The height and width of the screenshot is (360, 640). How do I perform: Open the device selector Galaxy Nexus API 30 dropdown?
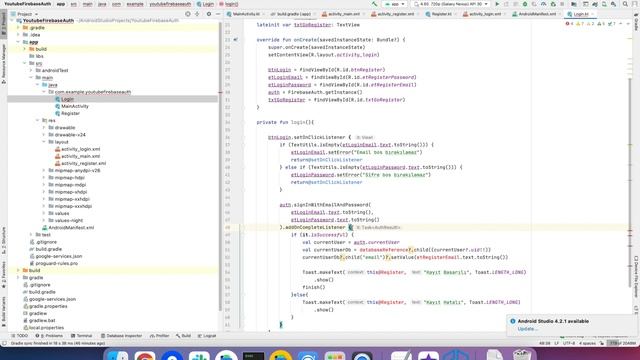[x=451, y=4]
